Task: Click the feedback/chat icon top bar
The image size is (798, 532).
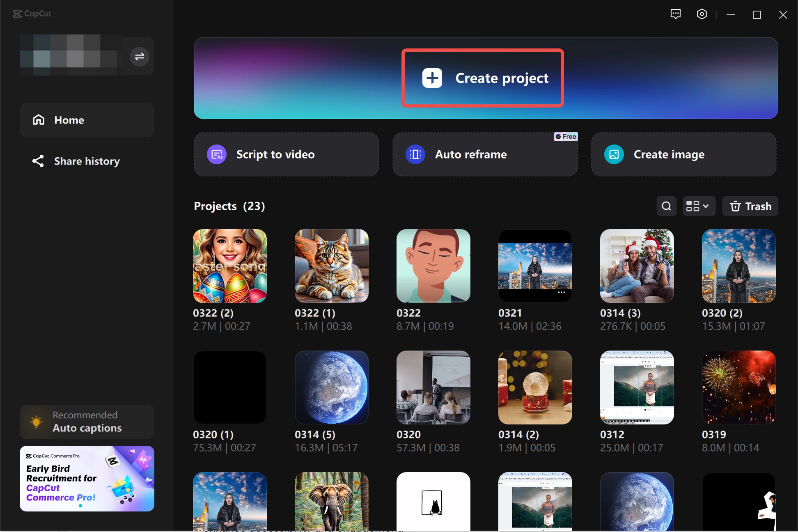Action: 676,14
